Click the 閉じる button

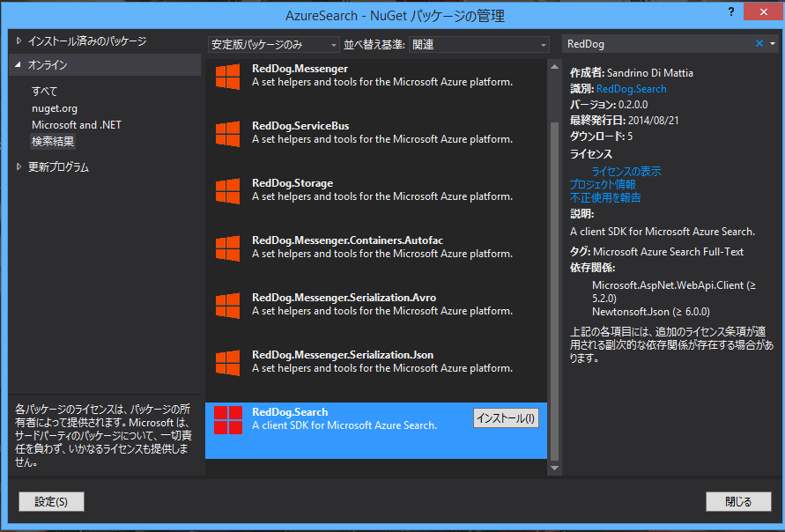[x=738, y=501]
